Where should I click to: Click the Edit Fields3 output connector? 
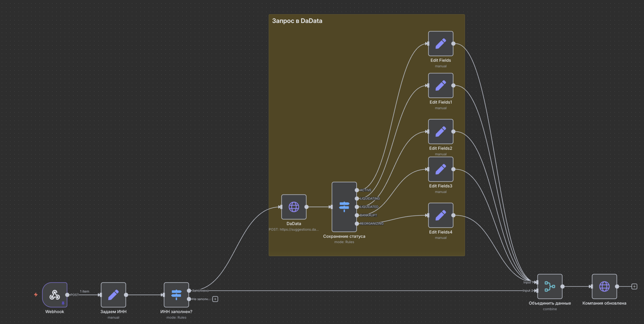(453, 169)
